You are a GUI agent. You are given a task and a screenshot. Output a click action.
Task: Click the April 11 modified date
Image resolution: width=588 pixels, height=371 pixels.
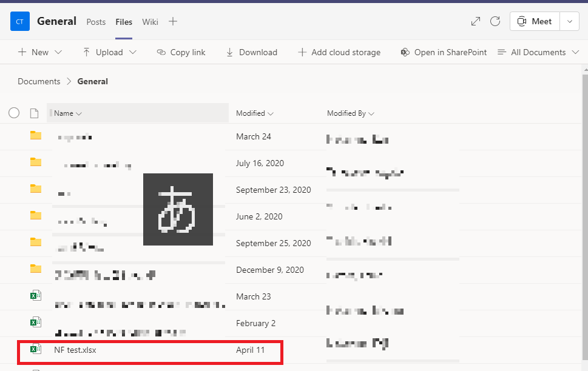pos(250,350)
